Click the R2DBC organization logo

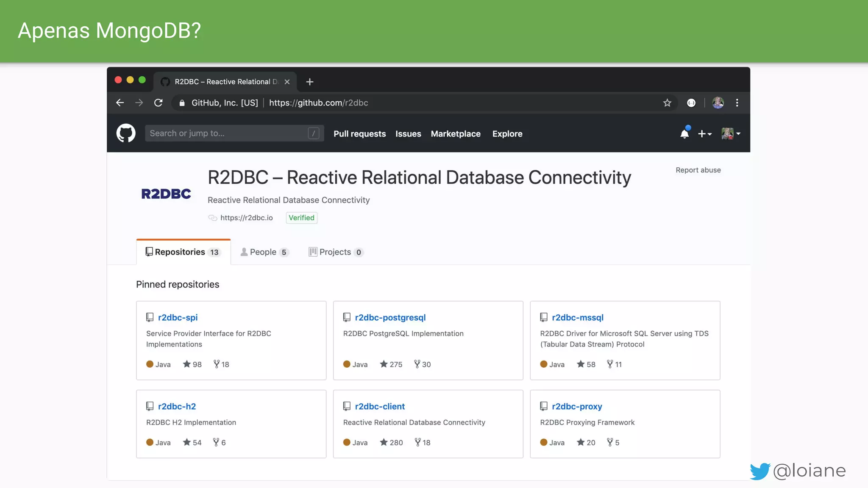tap(166, 194)
